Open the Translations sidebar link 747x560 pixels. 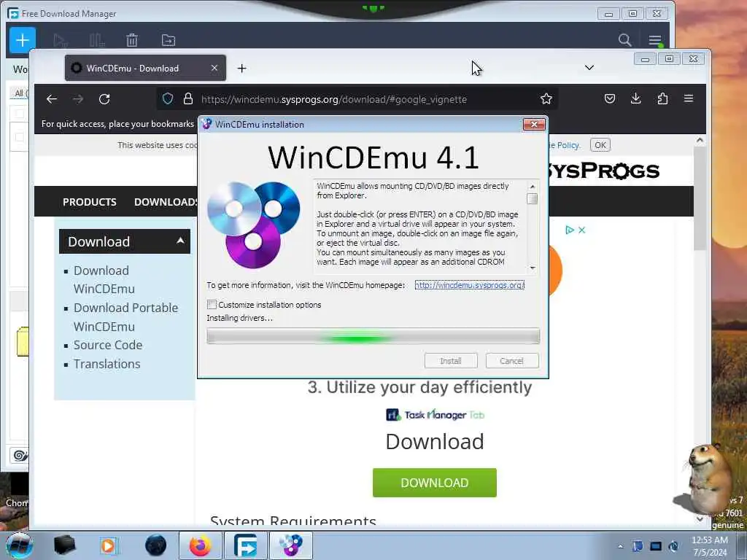click(x=107, y=364)
